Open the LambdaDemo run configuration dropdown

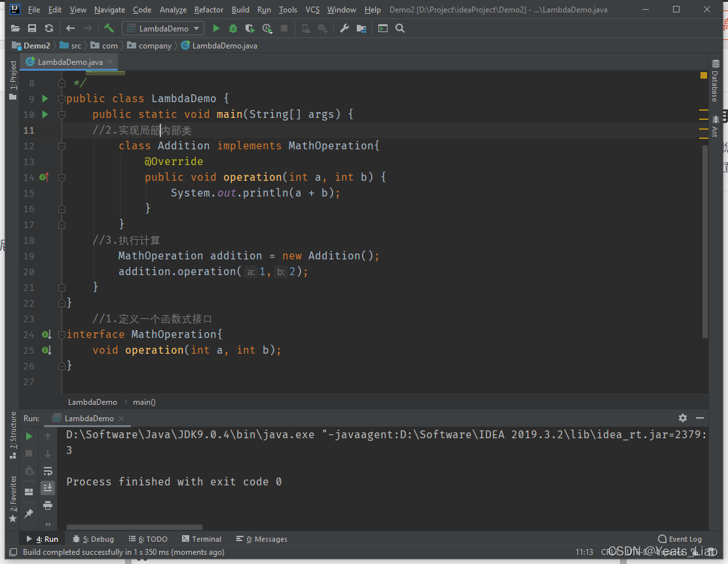coord(162,29)
